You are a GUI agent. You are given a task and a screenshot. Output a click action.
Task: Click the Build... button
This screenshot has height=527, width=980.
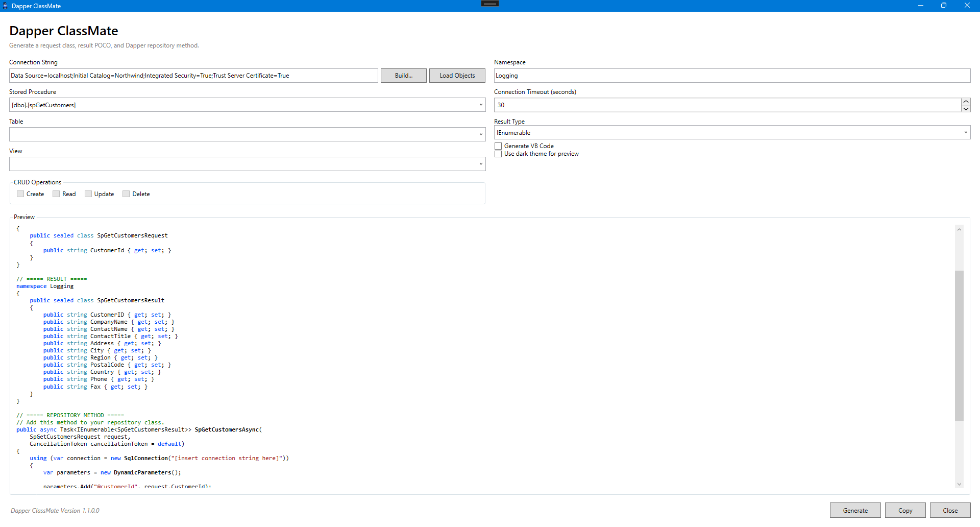[x=403, y=76]
